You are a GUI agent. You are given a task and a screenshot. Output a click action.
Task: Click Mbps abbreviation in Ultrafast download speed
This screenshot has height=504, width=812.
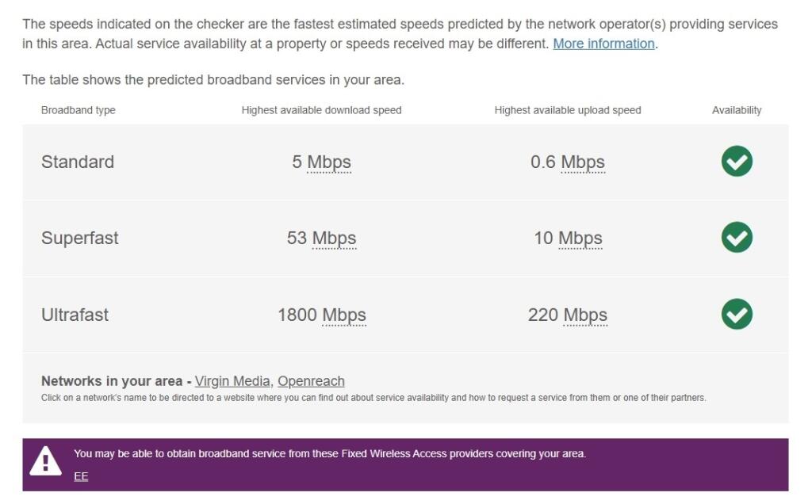344,315
